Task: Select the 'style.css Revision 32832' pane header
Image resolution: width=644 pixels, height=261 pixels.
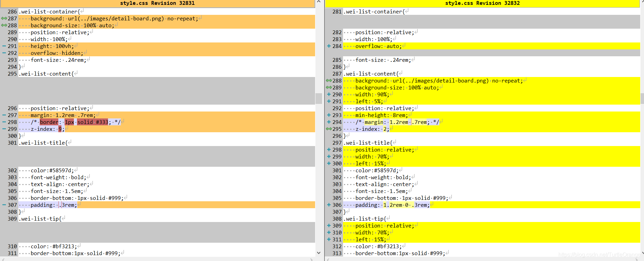Action: point(482,3)
